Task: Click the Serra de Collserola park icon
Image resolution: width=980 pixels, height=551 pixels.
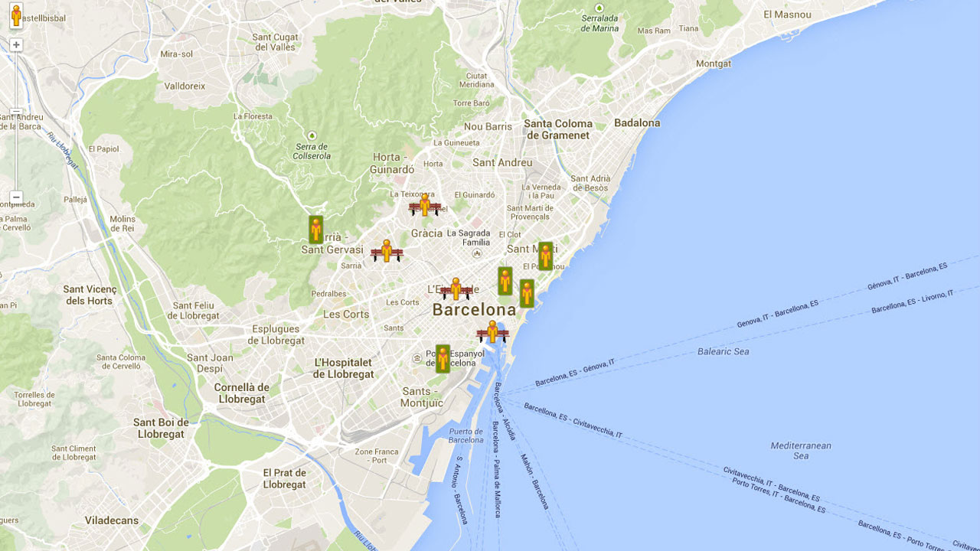Action: point(312,135)
